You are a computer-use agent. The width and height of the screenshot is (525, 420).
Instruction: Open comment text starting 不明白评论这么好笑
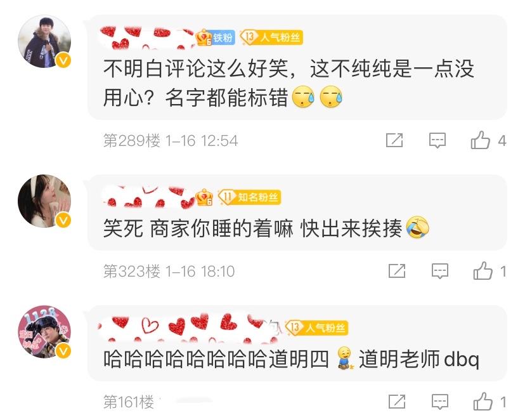coord(288,83)
